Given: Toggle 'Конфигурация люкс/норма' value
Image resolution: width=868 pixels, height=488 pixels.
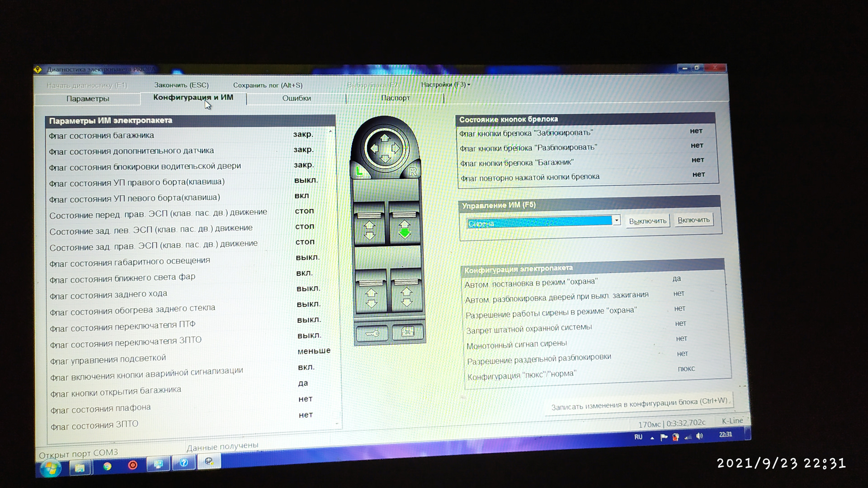Looking at the screenshot, I should coord(686,369).
